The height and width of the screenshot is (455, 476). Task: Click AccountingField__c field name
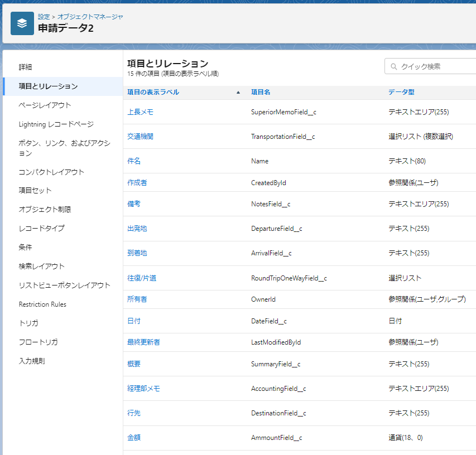click(278, 389)
